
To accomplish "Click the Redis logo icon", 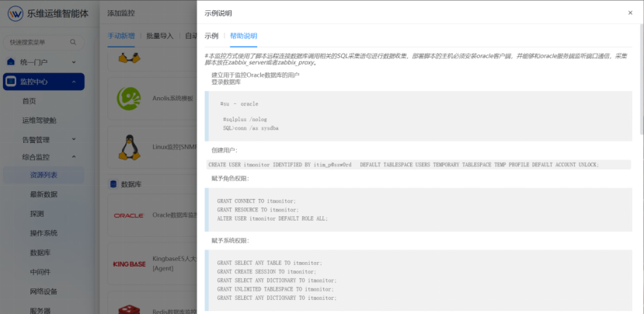I will [130, 309].
